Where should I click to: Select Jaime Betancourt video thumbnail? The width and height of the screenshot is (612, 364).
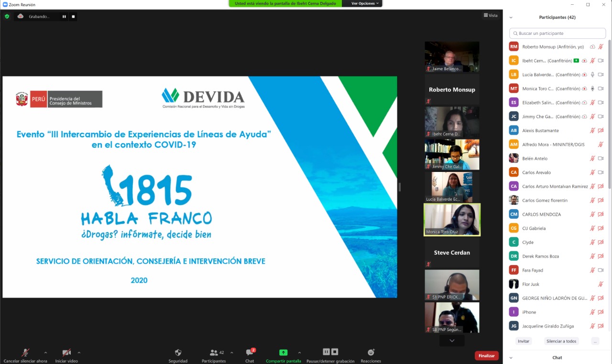point(452,57)
